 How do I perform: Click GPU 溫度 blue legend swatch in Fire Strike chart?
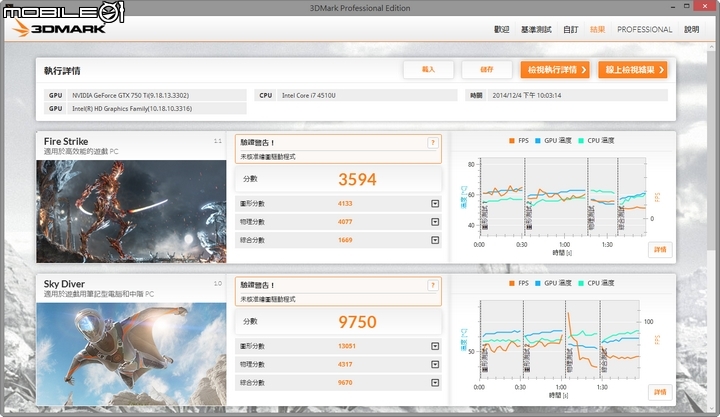click(x=538, y=141)
